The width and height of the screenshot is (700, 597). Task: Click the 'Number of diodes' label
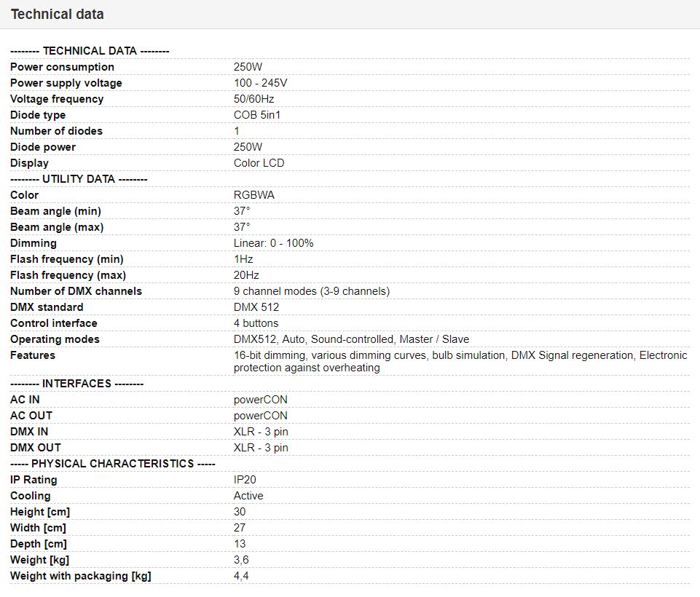pyautogui.click(x=56, y=131)
